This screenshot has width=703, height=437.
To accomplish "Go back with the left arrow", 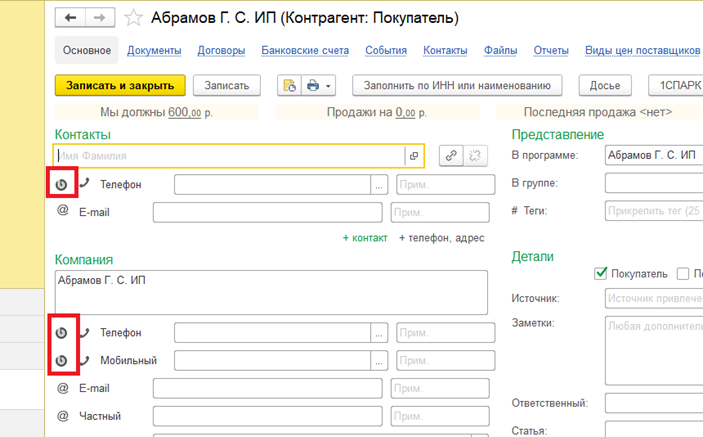I will click(71, 18).
